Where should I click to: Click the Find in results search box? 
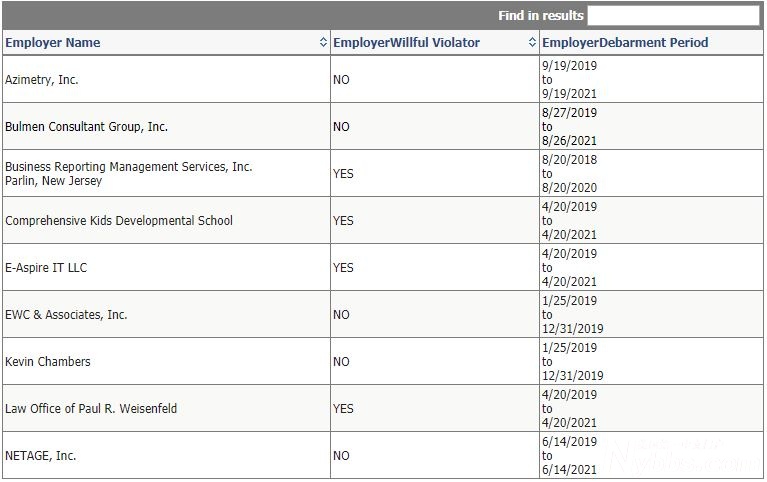pos(673,15)
